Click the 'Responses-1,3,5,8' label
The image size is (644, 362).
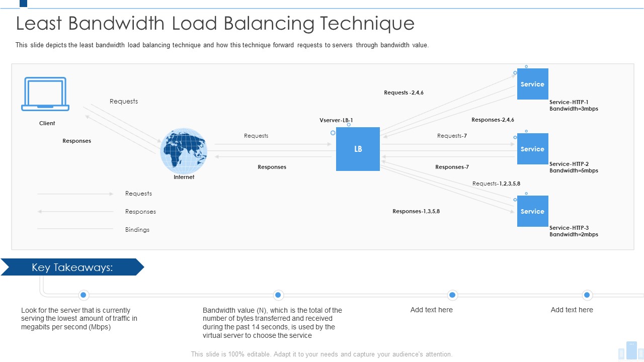point(416,211)
